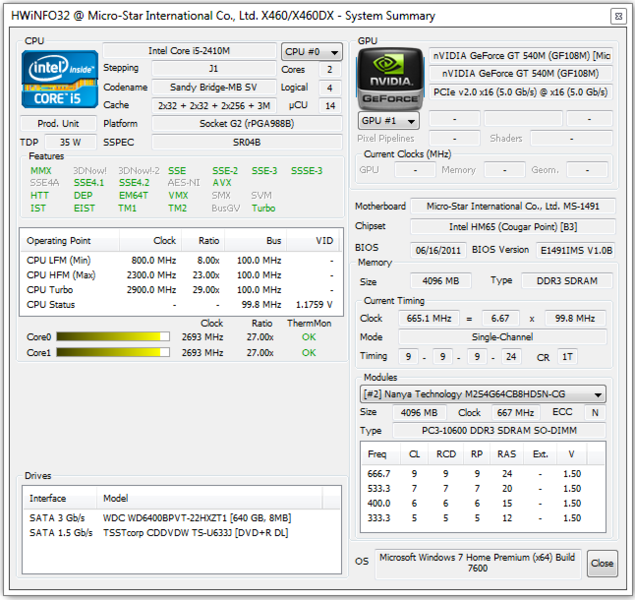Click the Cores count value 2
The height and width of the screenshot is (600, 635).
coord(330,69)
